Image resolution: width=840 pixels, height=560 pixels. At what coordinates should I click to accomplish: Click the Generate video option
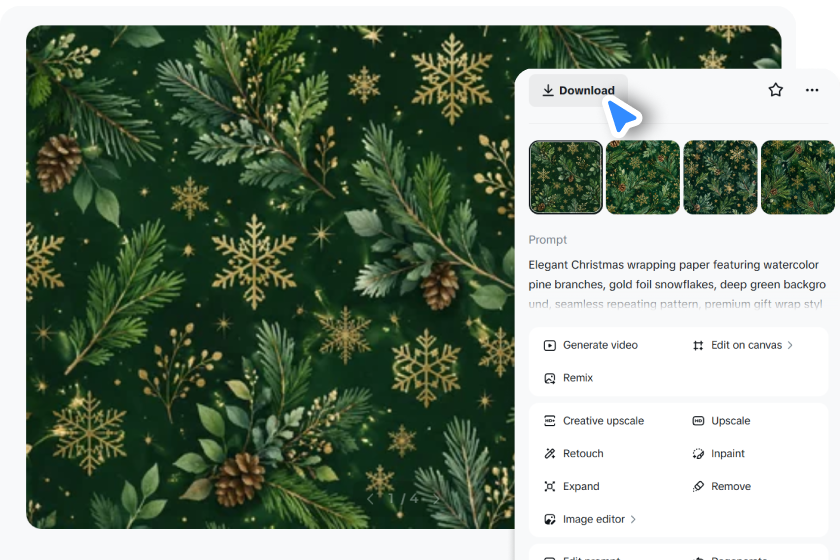coord(591,345)
